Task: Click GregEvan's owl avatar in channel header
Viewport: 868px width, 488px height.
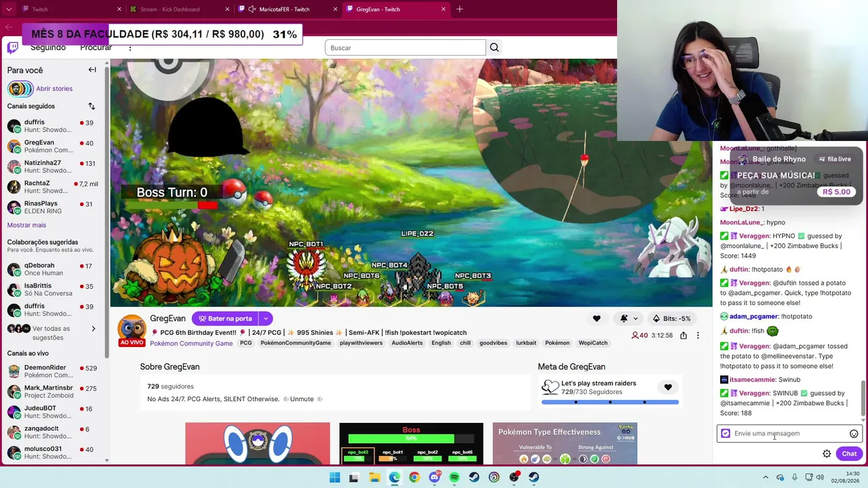Action: [132, 327]
